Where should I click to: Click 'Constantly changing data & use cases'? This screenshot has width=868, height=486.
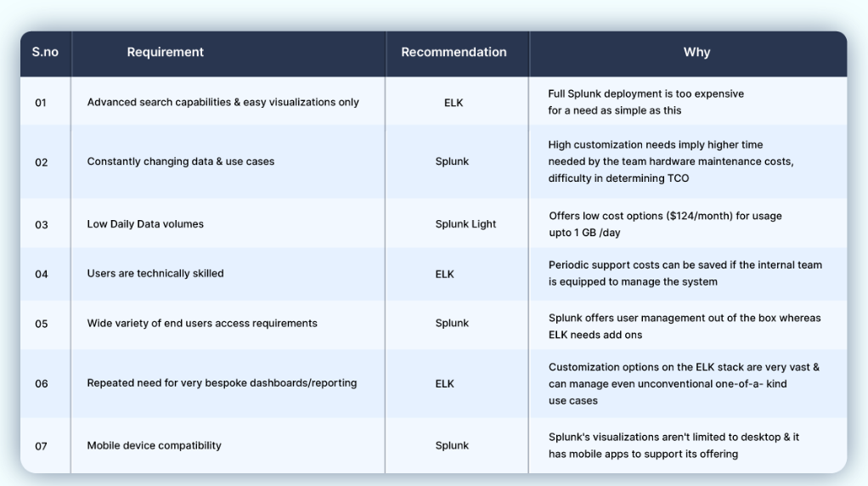180,161
